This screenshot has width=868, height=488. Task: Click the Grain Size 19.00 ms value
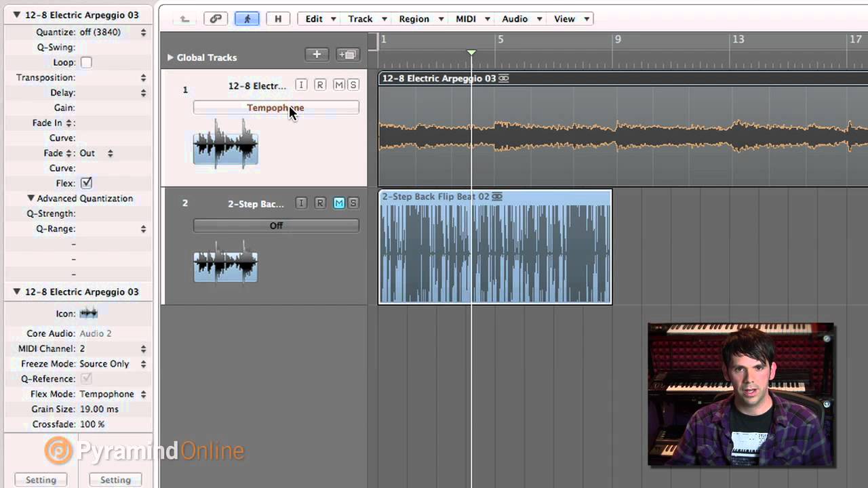pyautogui.click(x=99, y=409)
